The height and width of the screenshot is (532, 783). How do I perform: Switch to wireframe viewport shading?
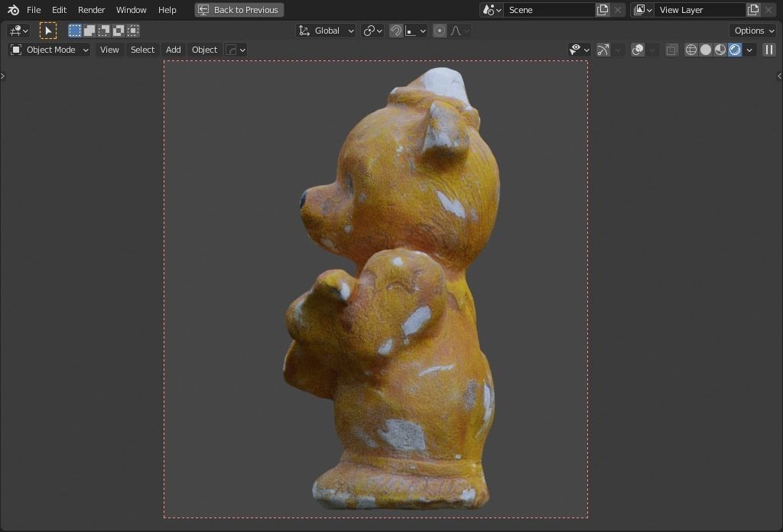[691, 50]
